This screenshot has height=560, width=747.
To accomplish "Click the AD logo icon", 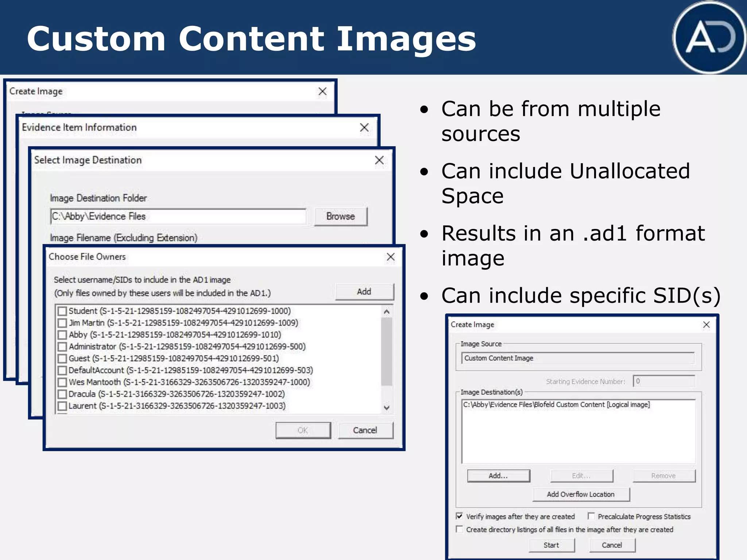I will click(709, 38).
